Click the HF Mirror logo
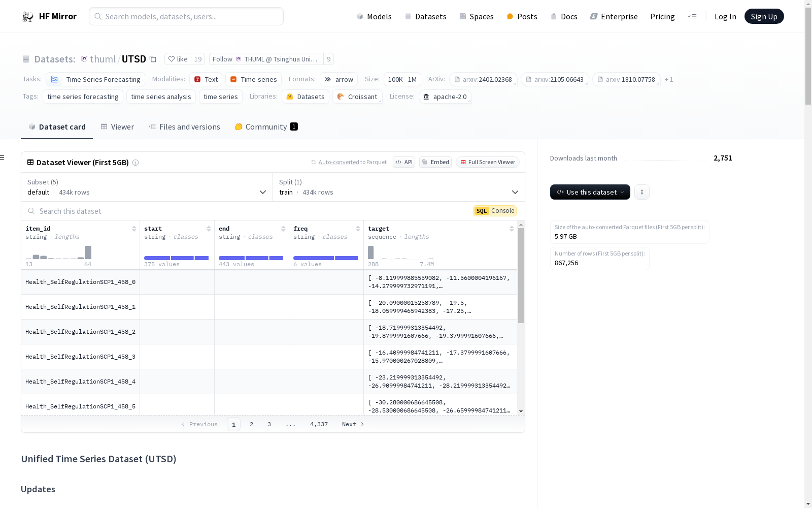 (x=49, y=16)
